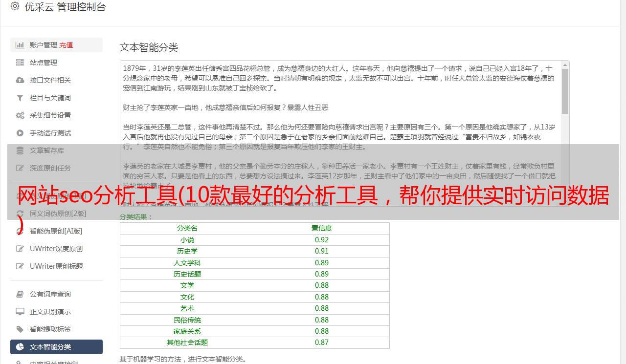The height and width of the screenshot is (364, 626).
Task: Click the UWriter深度原创 edit icon
Action: [20, 249]
